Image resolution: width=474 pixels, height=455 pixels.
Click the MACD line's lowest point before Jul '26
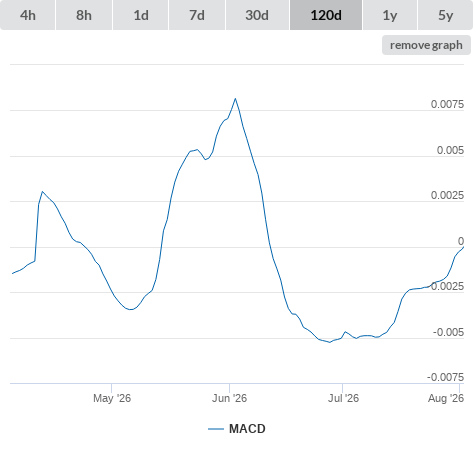(x=330, y=342)
